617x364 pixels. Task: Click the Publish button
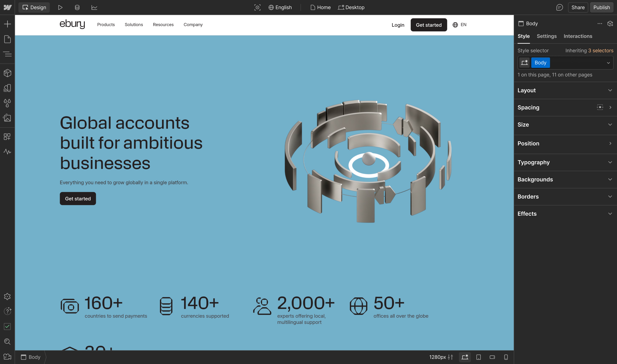602,7
